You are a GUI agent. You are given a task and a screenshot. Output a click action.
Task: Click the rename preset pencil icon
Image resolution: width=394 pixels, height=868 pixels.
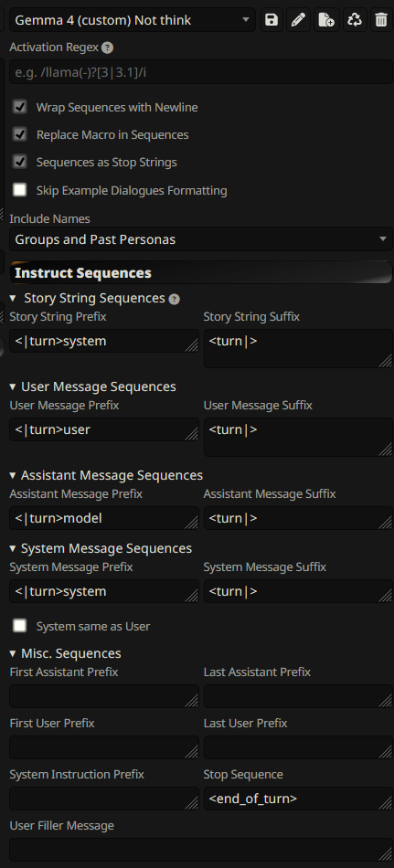point(298,20)
